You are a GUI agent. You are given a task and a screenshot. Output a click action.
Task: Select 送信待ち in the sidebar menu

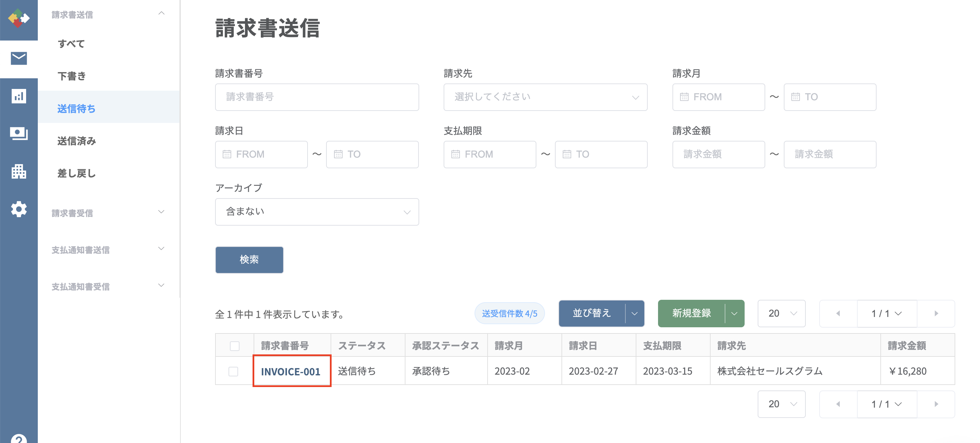pos(76,109)
